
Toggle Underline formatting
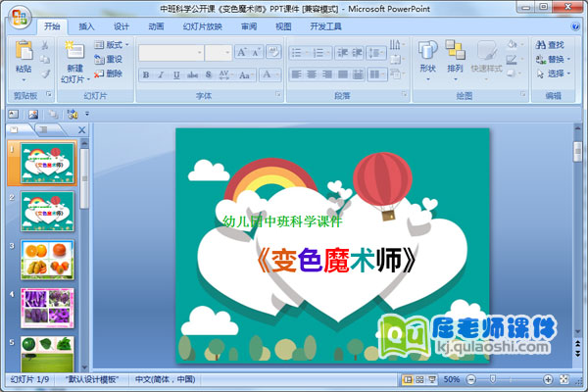coord(176,74)
